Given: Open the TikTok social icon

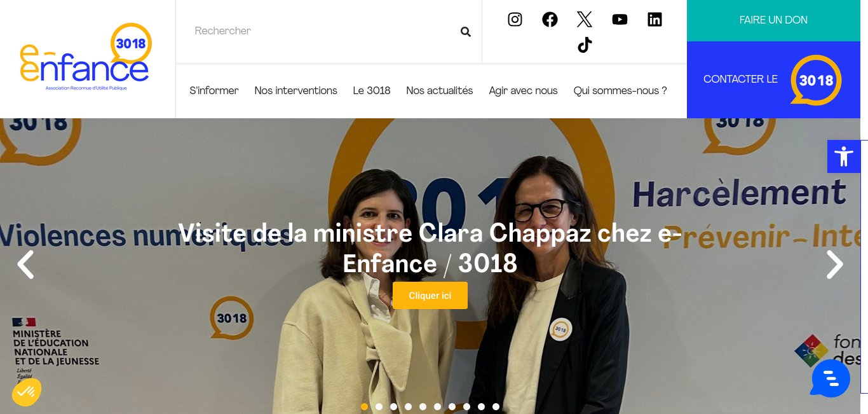Looking at the screenshot, I should 585,45.
